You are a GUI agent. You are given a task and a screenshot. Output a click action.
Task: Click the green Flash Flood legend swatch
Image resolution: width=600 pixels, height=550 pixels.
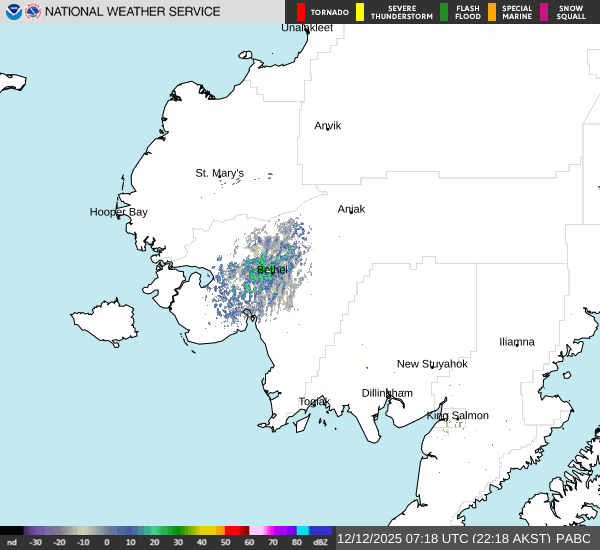[444, 12]
